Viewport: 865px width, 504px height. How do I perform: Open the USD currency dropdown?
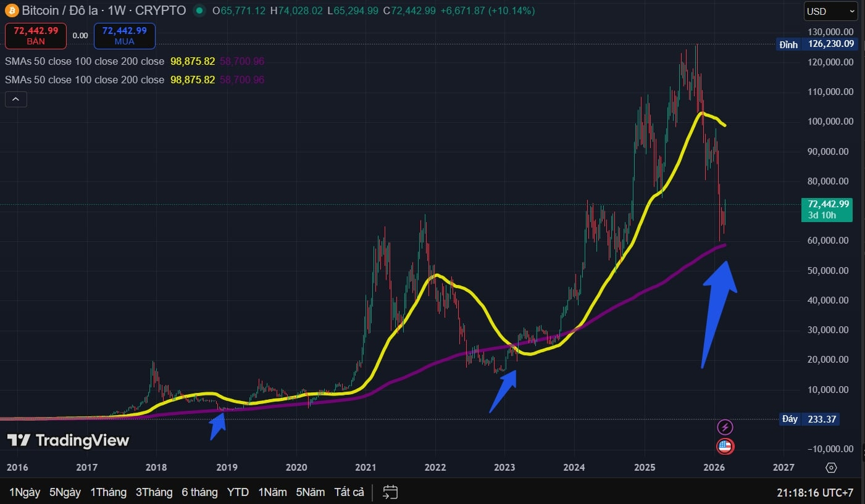point(831,11)
